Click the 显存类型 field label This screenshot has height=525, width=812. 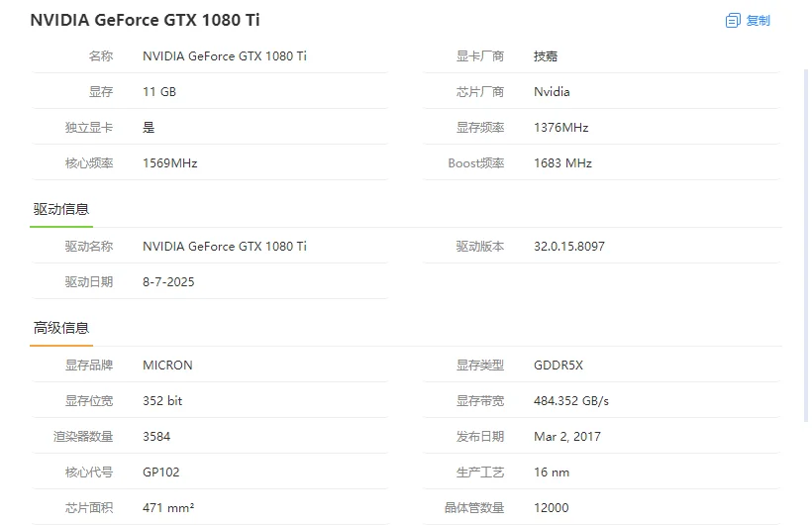click(x=479, y=365)
